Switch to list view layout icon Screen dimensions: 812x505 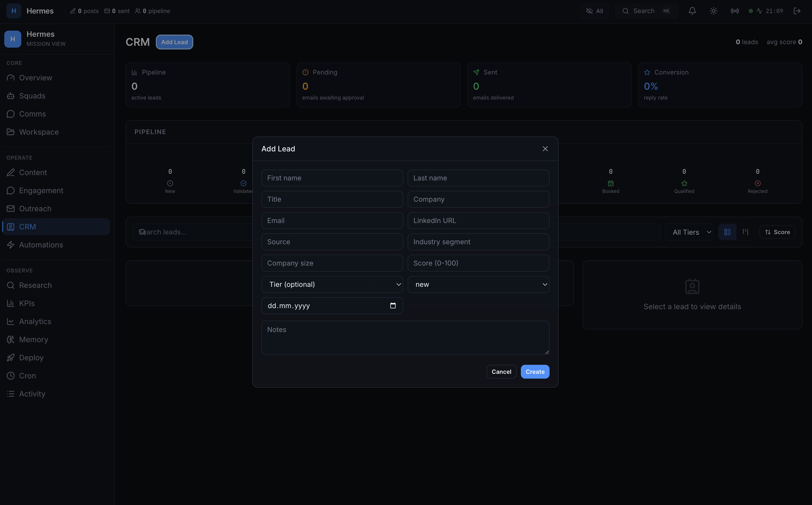pos(727,232)
